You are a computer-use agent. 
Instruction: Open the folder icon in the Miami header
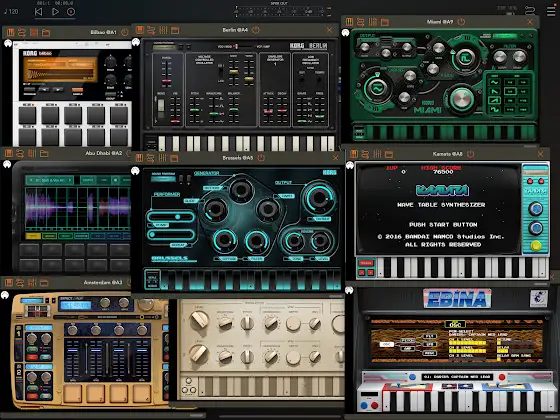[385, 22]
